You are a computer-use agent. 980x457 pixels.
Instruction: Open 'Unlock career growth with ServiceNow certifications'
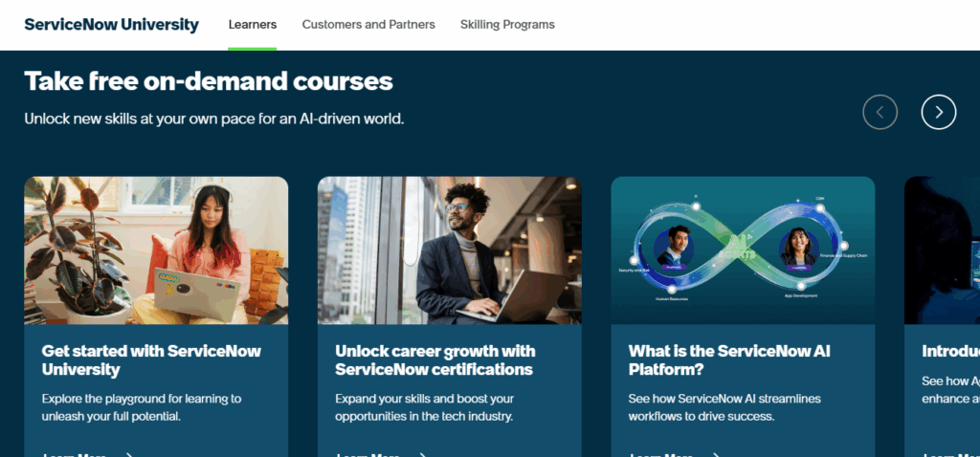pos(435,359)
